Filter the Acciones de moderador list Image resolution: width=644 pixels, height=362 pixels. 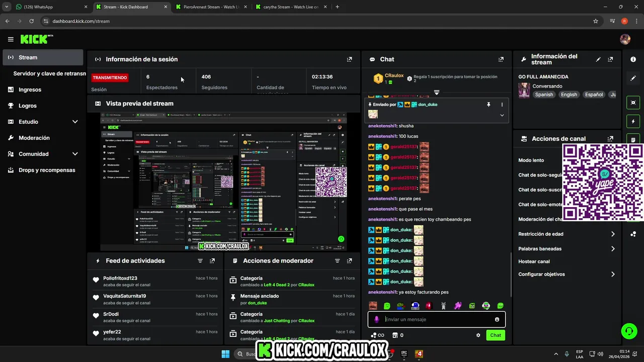pyautogui.click(x=338, y=261)
